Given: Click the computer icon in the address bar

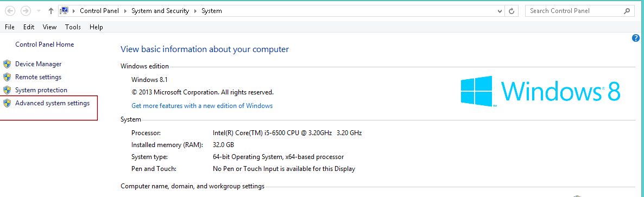Looking at the screenshot, I should tap(64, 11).
